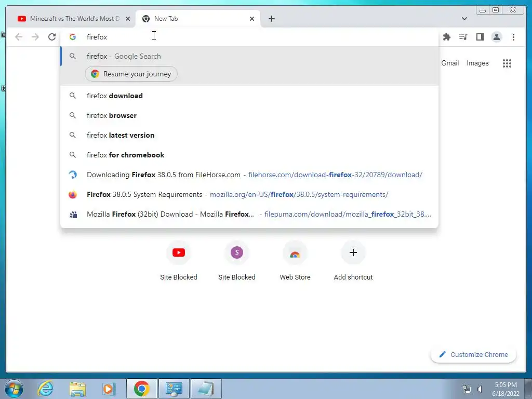
Task: Open the FileHorse Firefox 38.0.5 download suggestion
Action: [249, 175]
